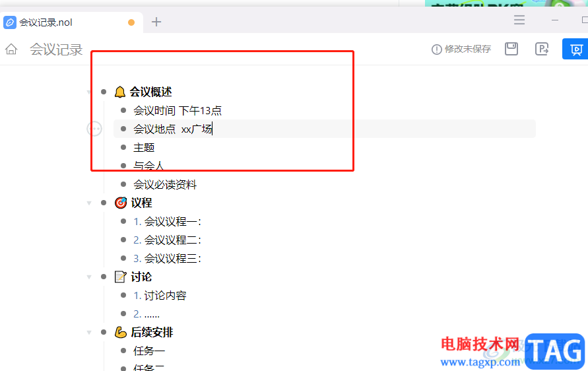This screenshot has height=371, width=588.
Task: Click the bullet of 议程
Action: 104,203
